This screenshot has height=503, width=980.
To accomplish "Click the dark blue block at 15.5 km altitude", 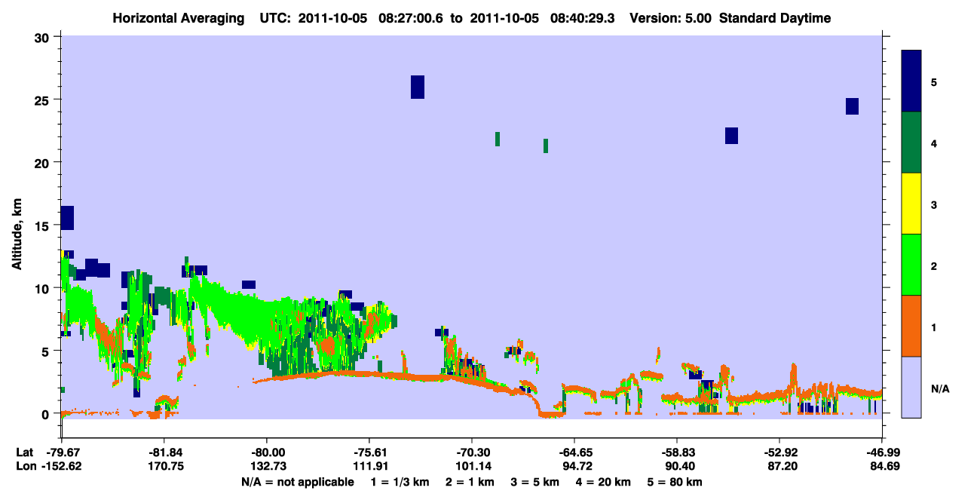I will pos(67,218).
